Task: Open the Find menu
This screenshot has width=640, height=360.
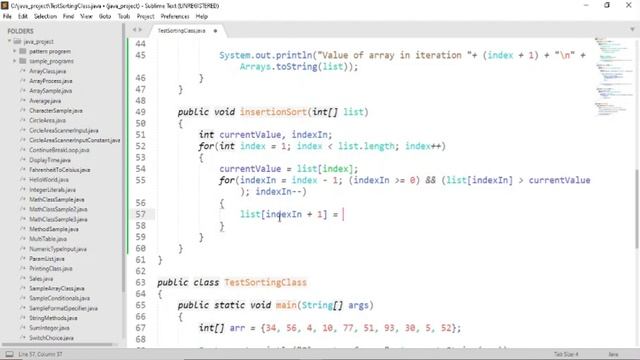Action: pos(68,16)
